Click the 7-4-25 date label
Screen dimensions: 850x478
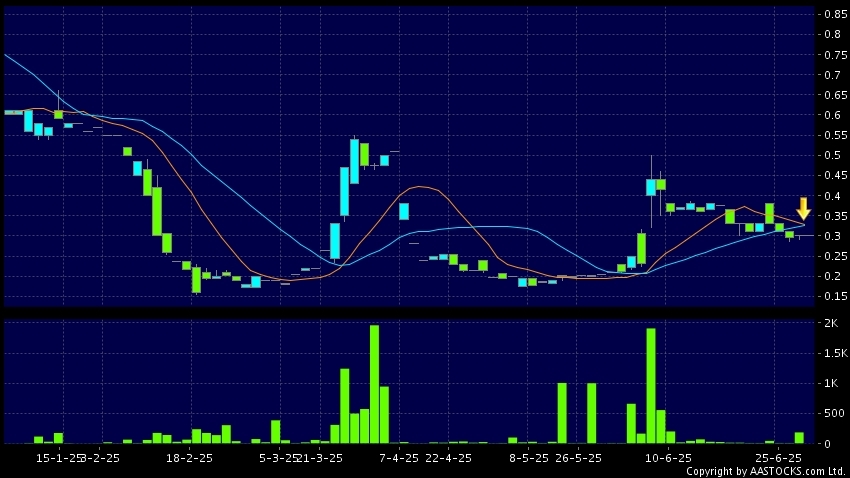tap(399, 458)
